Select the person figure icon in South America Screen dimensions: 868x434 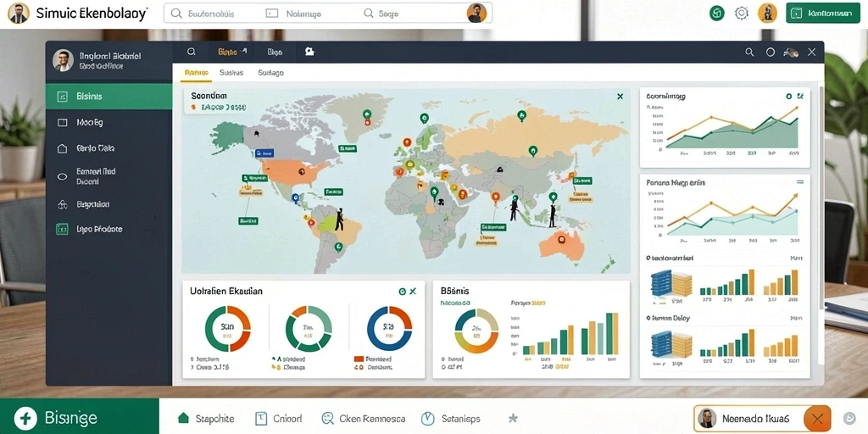point(339,220)
